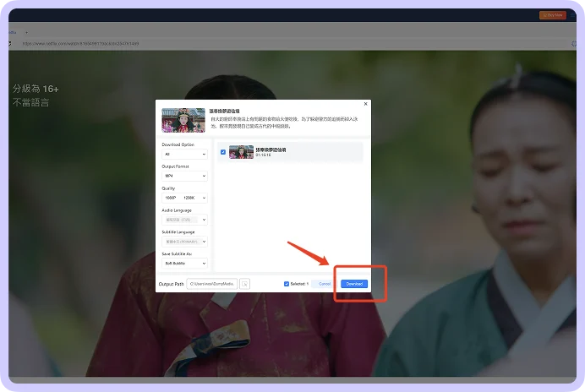Viewport: 585px width, 392px height.
Task: Click the Netflix URL address bar
Action: coord(291,44)
